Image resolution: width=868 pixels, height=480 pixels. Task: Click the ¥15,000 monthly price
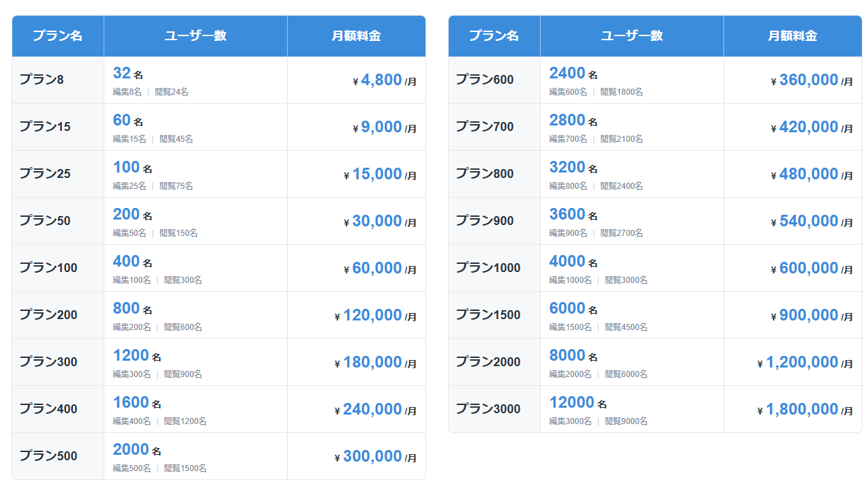tap(377, 174)
